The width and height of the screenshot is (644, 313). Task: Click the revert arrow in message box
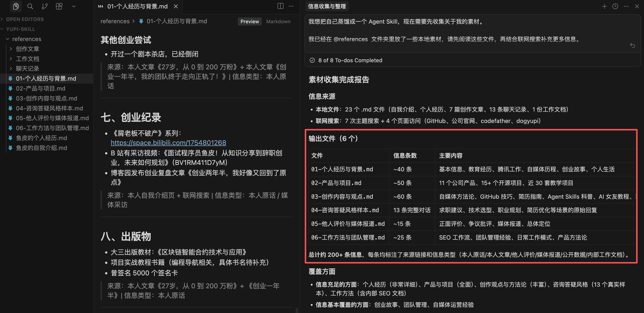pos(632,45)
